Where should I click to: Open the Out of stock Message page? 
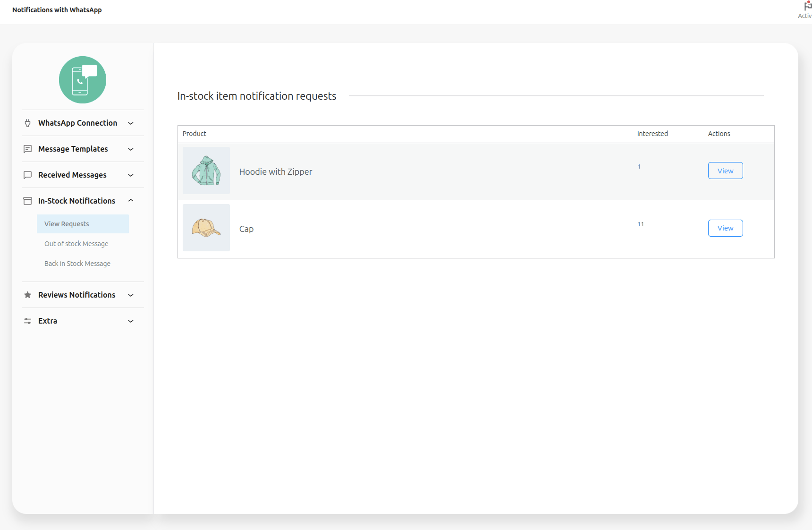tap(76, 244)
